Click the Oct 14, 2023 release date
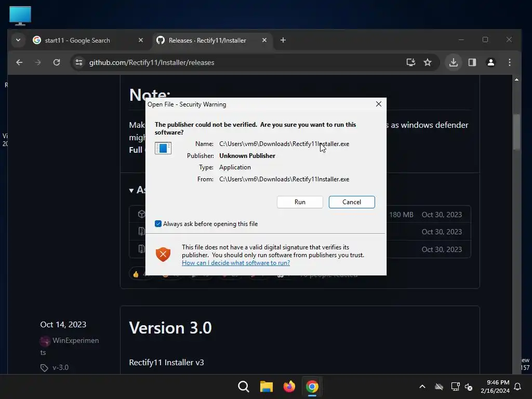Viewport: 532px width, 399px height. pyautogui.click(x=63, y=324)
